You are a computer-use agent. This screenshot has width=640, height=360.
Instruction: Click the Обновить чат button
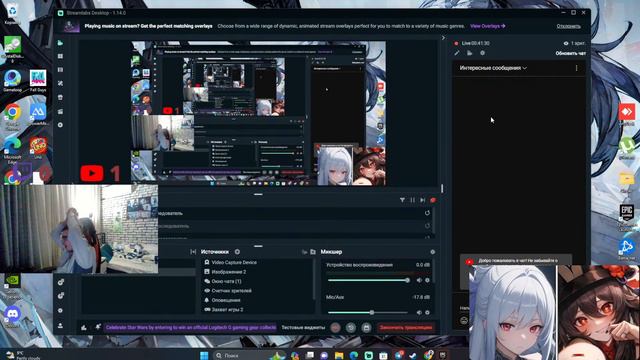click(570, 53)
